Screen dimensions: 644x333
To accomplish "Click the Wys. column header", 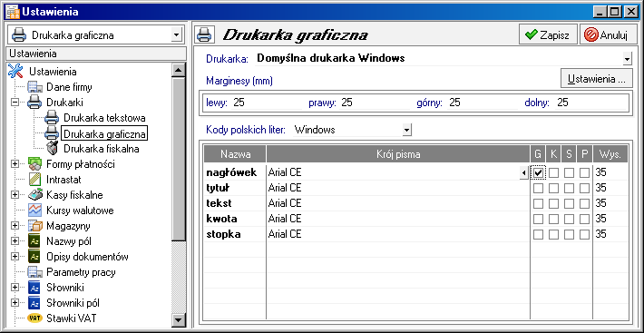I will 610,154.
